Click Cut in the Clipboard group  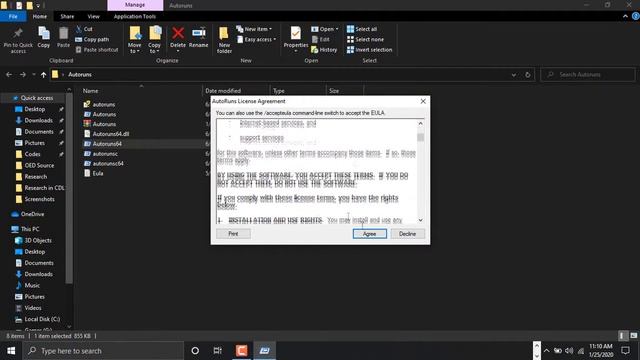[x=84, y=29]
